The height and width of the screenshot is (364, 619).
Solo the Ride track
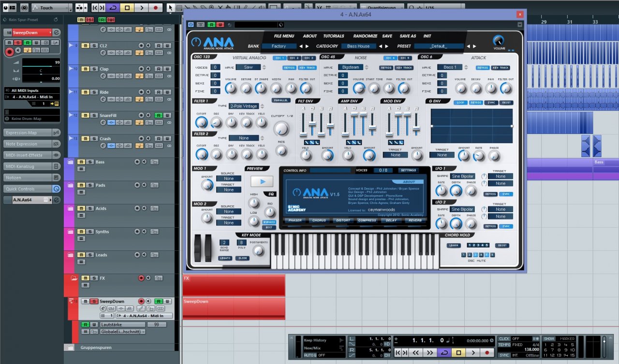[x=94, y=92]
